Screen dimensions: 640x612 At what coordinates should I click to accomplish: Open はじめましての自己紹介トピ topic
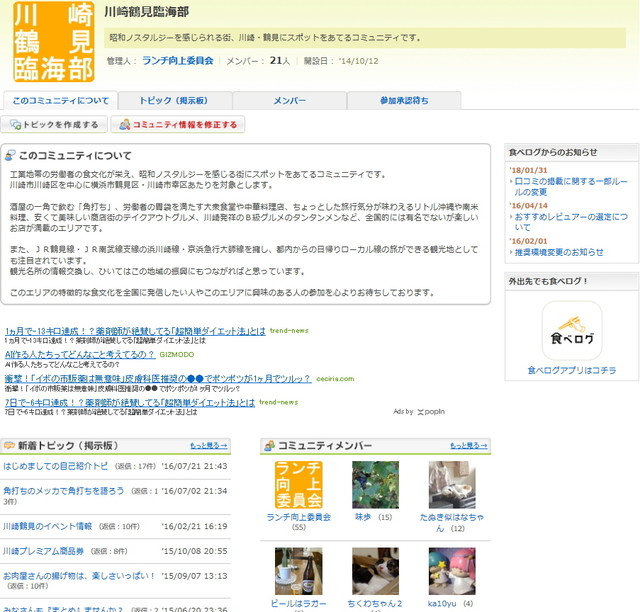point(55,466)
